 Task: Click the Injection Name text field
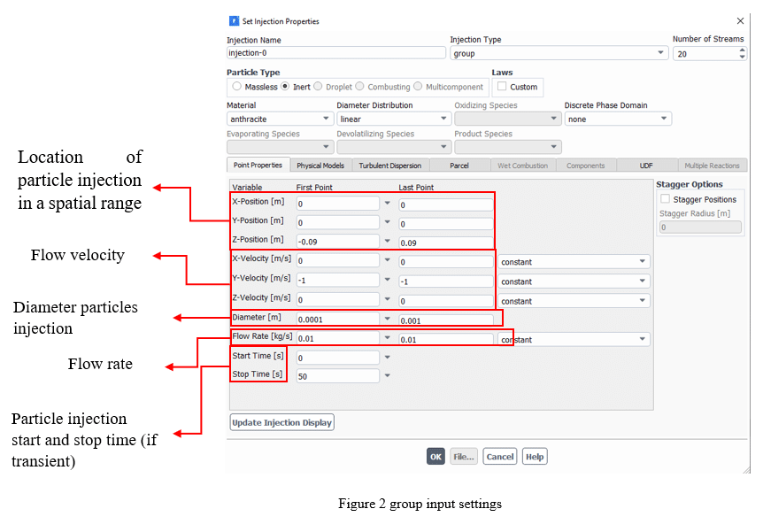pyautogui.click(x=336, y=53)
